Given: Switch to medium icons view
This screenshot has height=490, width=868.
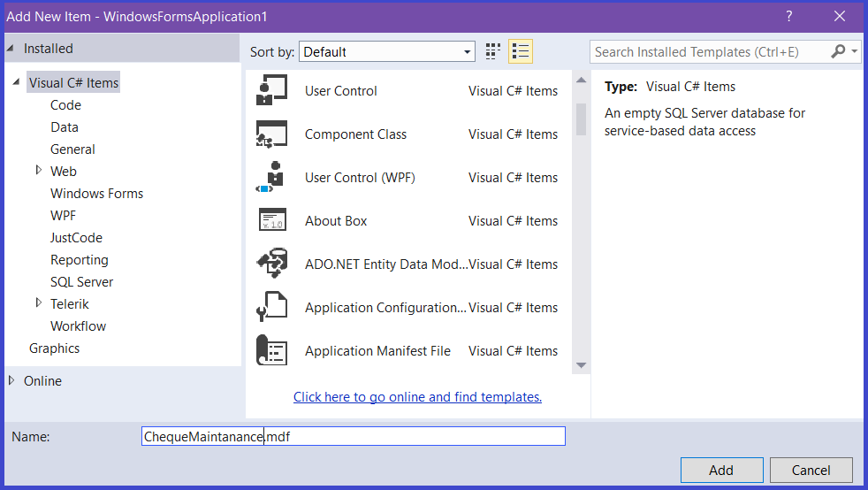Looking at the screenshot, I should tap(493, 51).
